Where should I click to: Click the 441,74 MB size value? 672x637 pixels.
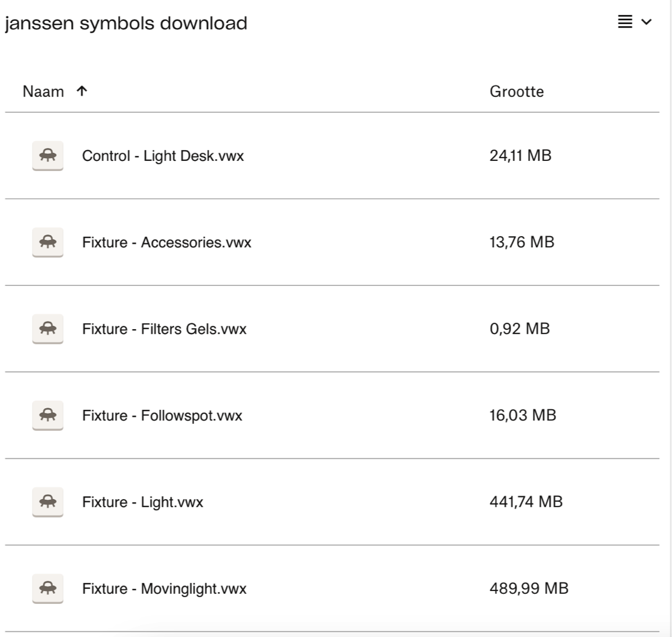pos(526,502)
